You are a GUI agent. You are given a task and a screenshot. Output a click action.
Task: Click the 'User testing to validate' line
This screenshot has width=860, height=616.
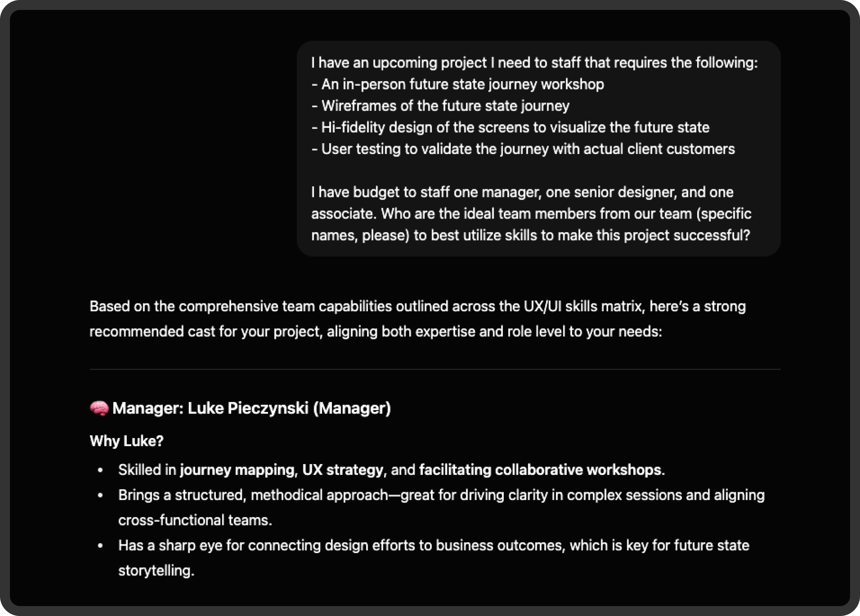[523, 149]
